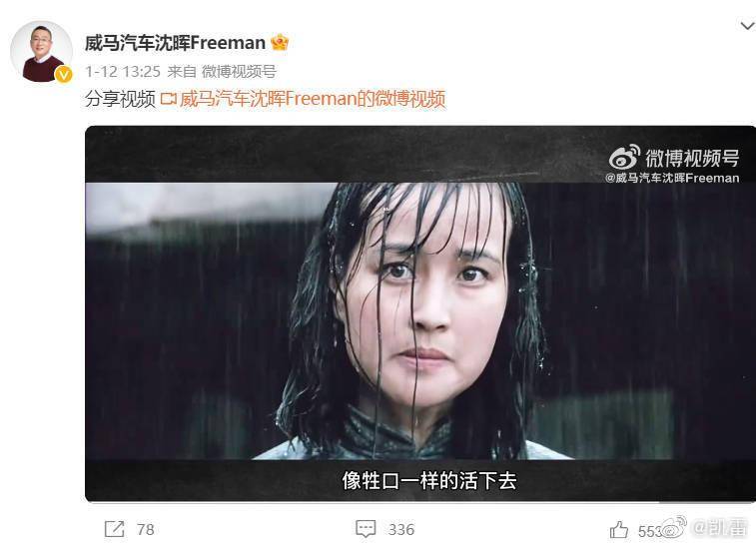The width and height of the screenshot is (756, 547).
Task: Open the post timestamp 1-12 13:25
Action: [x=123, y=71]
